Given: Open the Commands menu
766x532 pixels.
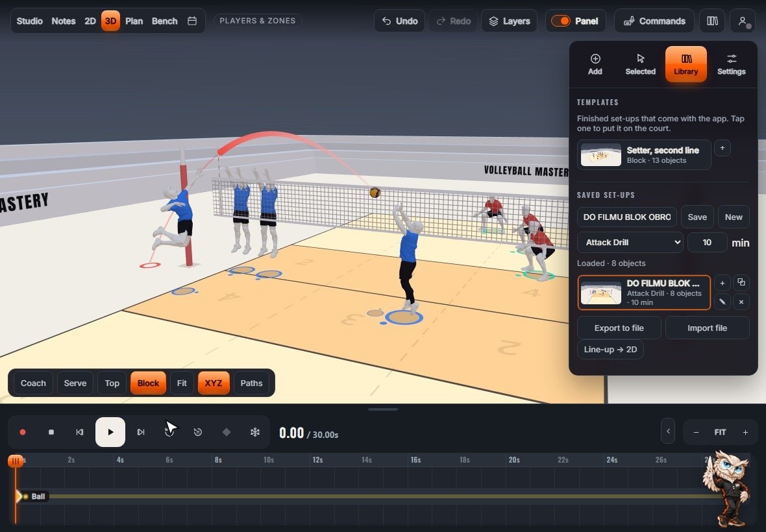Looking at the screenshot, I should (x=654, y=21).
